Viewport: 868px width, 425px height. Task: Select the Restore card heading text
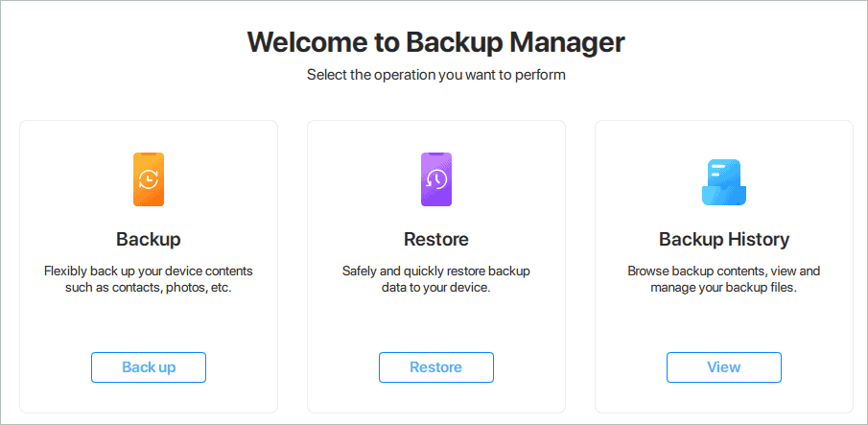click(x=436, y=239)
